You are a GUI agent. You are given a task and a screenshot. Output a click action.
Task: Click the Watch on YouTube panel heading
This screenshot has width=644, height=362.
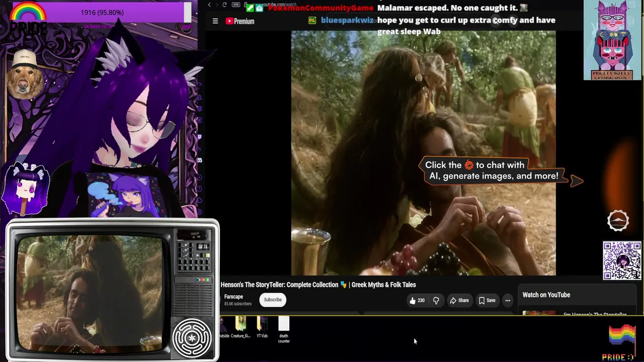(x=546, y=295)
